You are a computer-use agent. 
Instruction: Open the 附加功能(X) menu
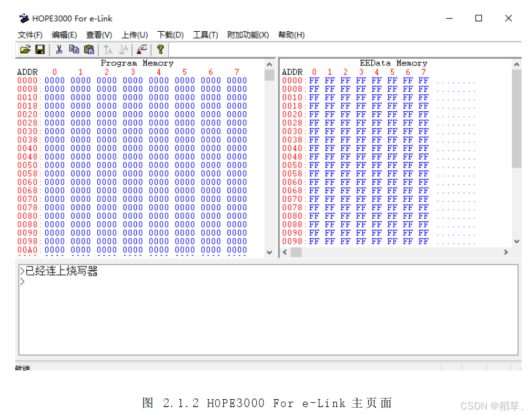click(x=248, y=35)
